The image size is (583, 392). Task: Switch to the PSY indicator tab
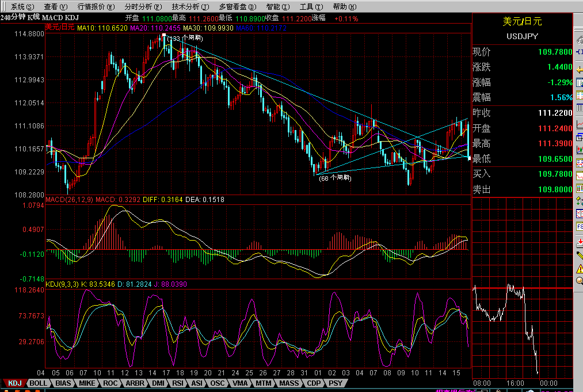336,383
